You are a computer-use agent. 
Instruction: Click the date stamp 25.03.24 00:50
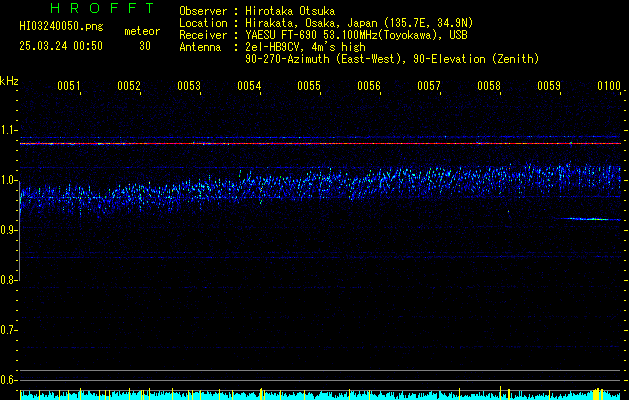coord(61,46)
